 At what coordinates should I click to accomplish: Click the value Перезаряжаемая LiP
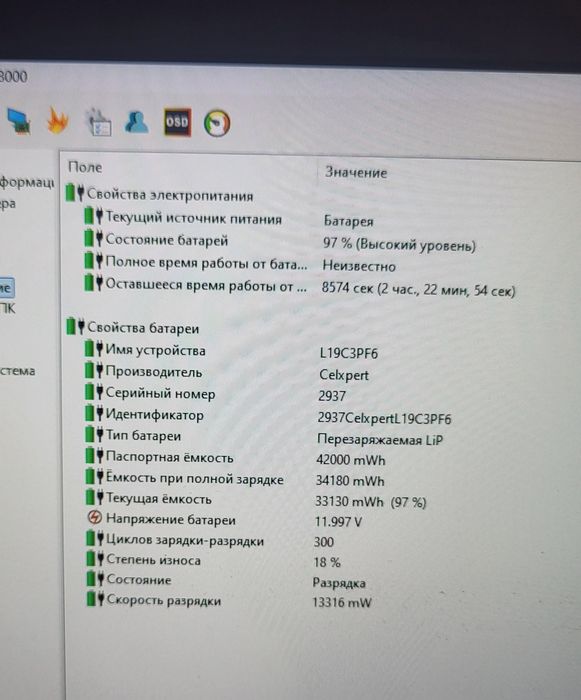380,440
